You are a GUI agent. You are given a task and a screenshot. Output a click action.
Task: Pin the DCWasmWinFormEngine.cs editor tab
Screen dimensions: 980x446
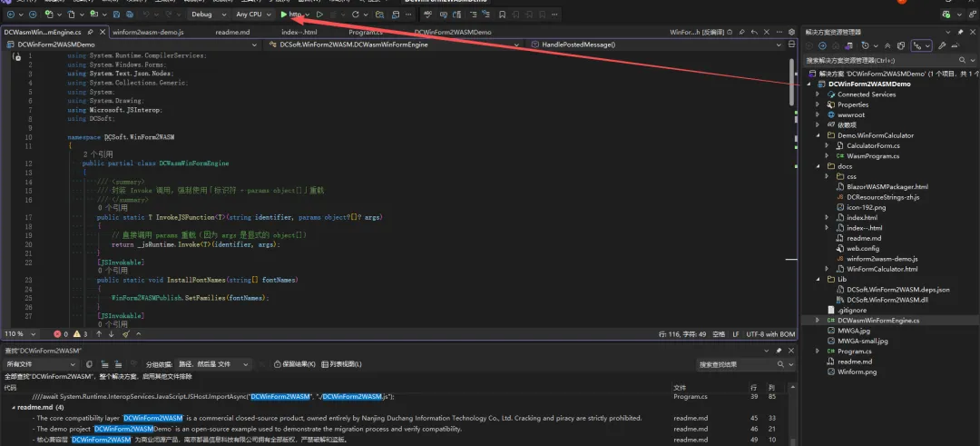[x=91, y=31]
